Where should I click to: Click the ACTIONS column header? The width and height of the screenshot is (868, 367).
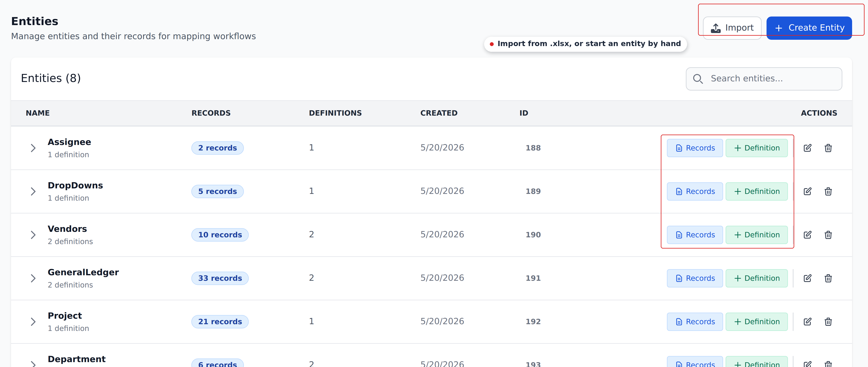coord(819,113)
